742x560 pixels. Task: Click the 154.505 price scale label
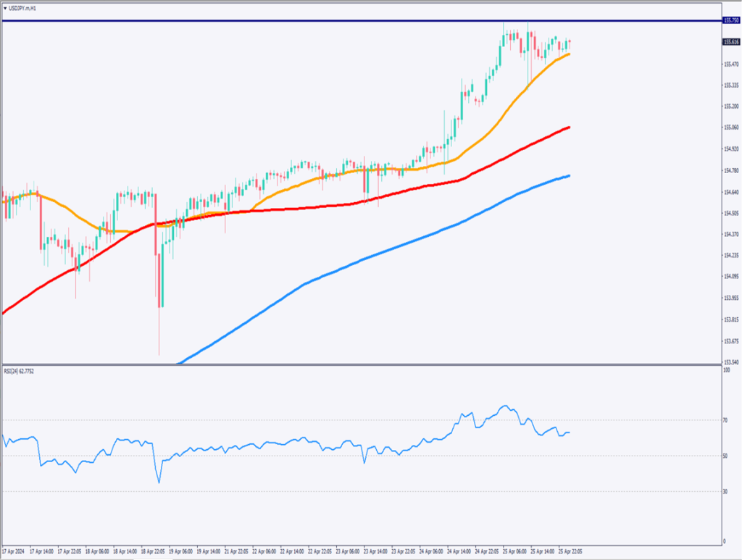click(731, 213)
